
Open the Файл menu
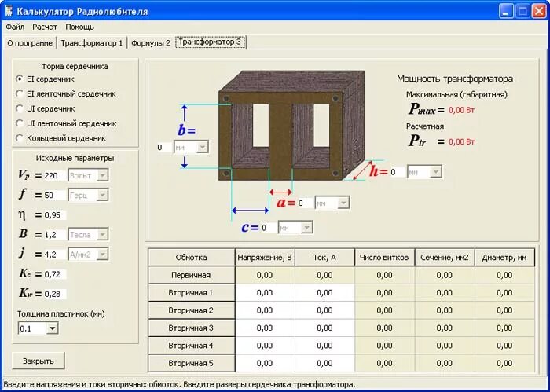point(15,27)
